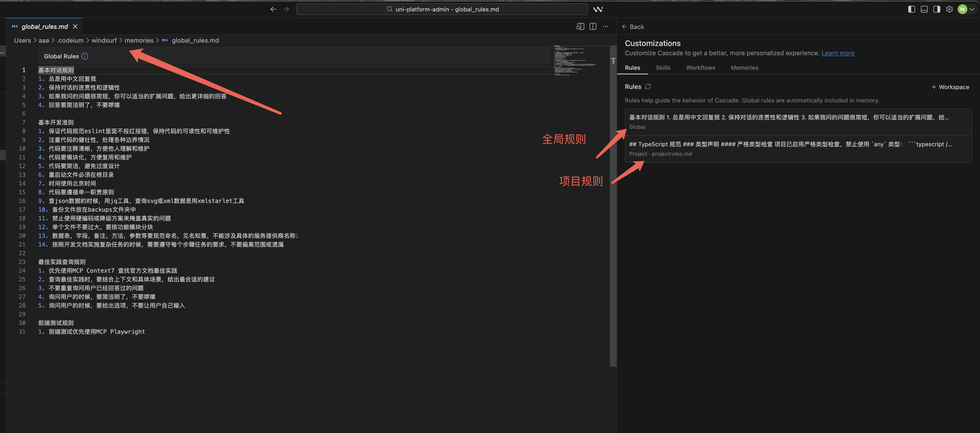Screen dimensions: 980x433
Task: Add a new Workspace rule
Action: [x=950, y=87]
